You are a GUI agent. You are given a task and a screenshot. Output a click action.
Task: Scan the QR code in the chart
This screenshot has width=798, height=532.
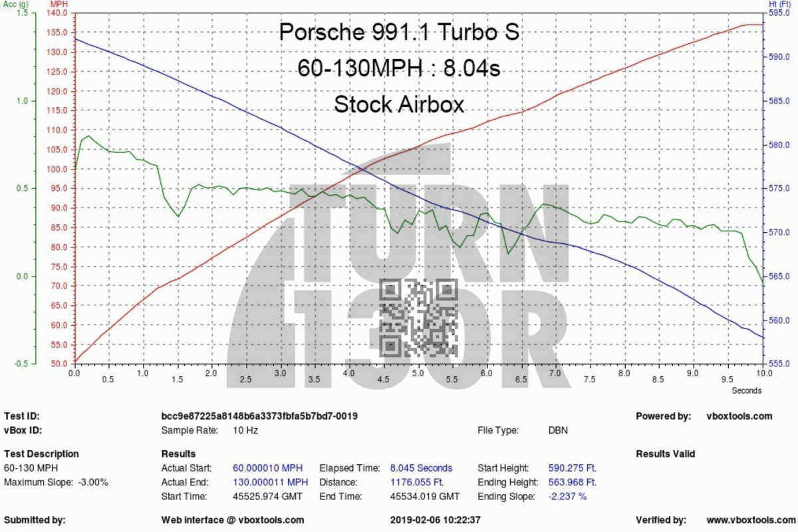click(x=418, y=317)
